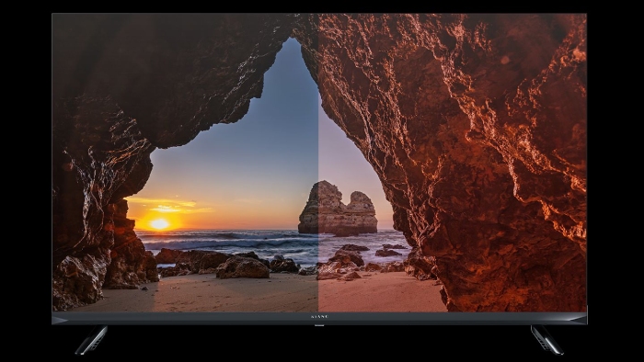Click the sea stack rock on the horizon
This screenshot has width=644, height=362.
(x=338, y=209)
